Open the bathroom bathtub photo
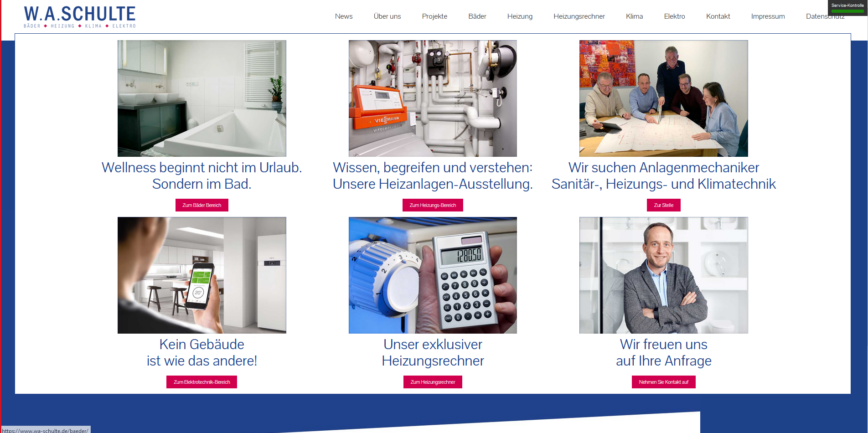The width and height of the screenshot is (868, 433). (202, 98)
